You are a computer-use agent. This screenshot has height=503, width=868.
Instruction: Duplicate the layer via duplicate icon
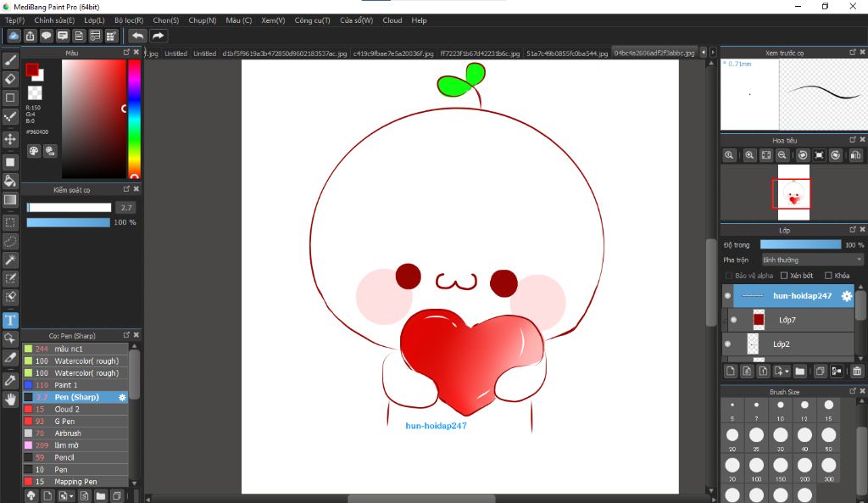click(x=820, y=372)
